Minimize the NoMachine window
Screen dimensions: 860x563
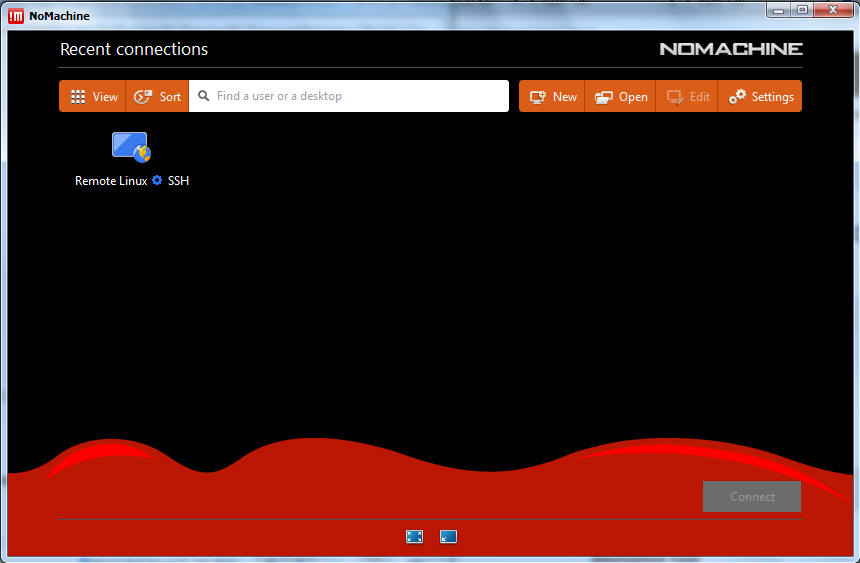pos(779,9)
